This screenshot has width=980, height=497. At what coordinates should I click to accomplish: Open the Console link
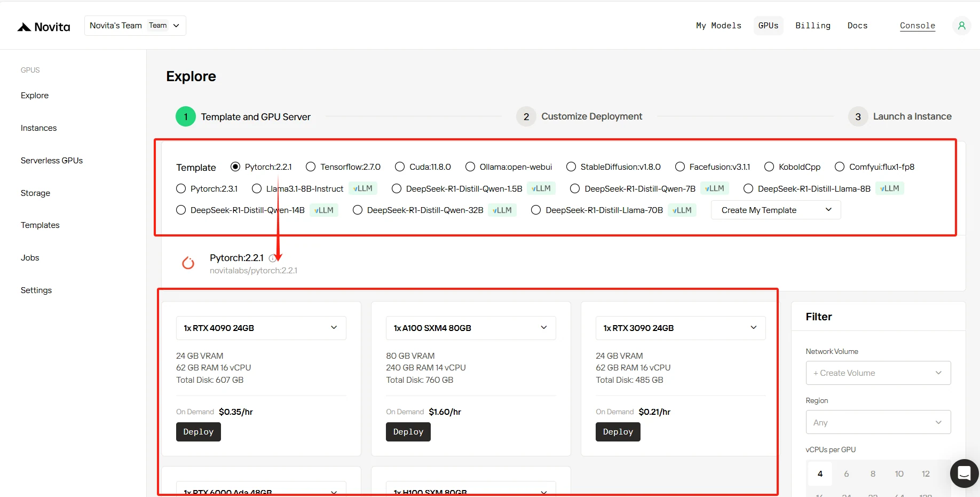918,26
